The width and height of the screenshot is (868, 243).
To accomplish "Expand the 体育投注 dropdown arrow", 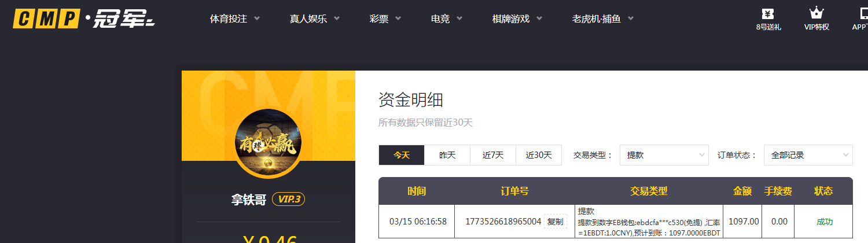I will (x=257, y=19).
